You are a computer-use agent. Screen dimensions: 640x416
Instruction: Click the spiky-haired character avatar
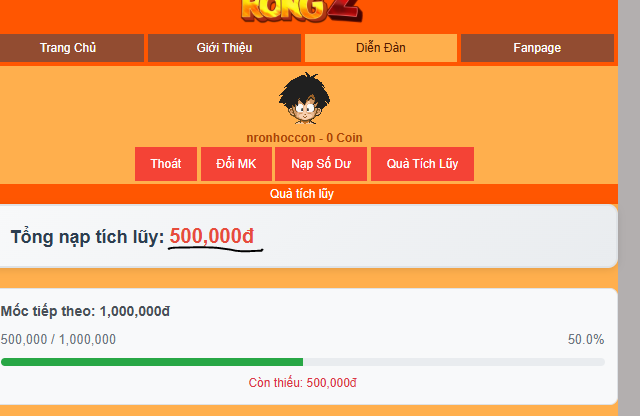coord(304,98)
